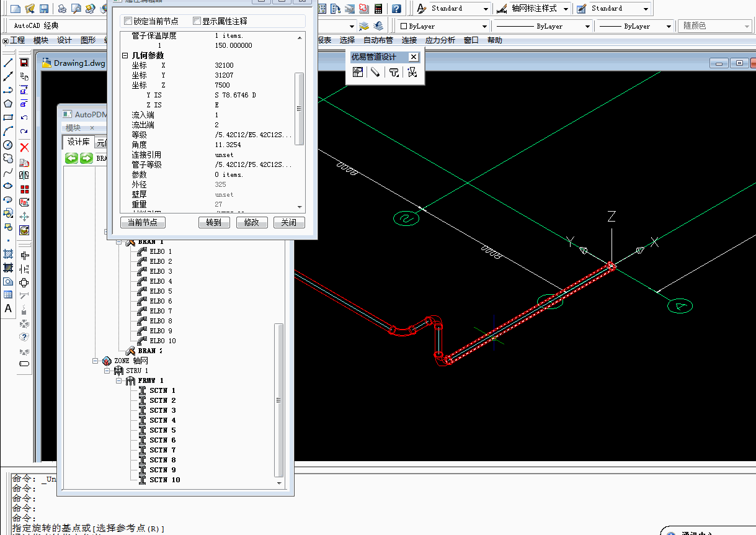This screenshot has width=756, height=535.
Task: Click the 关闭 button
Action: (289, 222)
